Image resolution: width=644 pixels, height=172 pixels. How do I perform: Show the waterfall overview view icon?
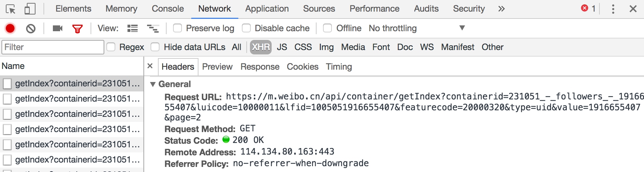(153, 28)
